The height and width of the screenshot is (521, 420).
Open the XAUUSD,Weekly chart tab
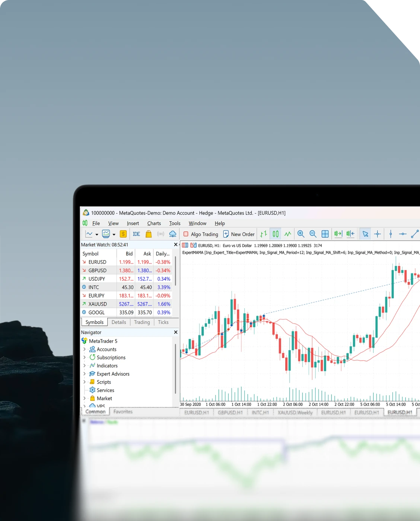click(295, 412)
